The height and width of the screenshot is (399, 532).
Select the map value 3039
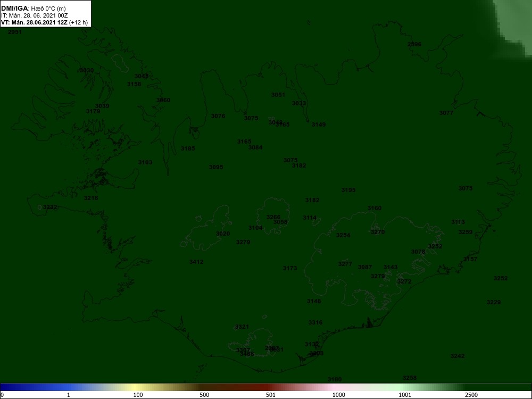click(x=102, y=106)
